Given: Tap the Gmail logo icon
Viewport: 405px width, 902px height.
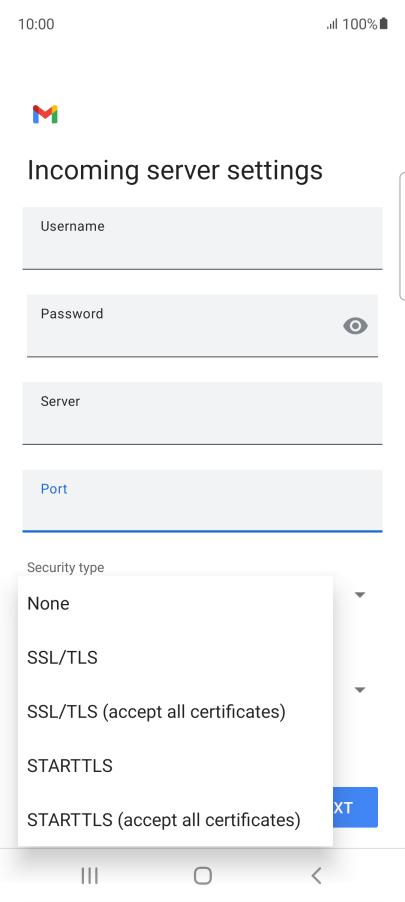Looking at the screenshot, I should point(45,114).
